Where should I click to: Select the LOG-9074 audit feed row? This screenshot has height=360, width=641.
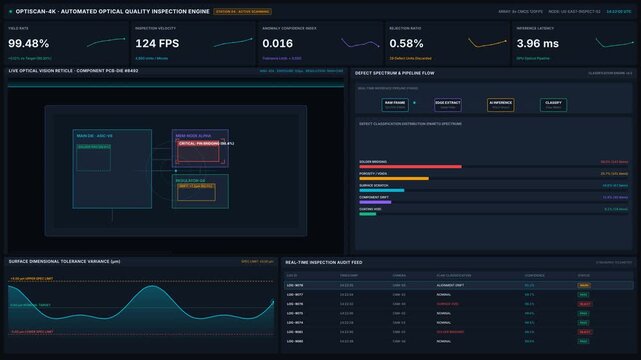pos(459,323)
